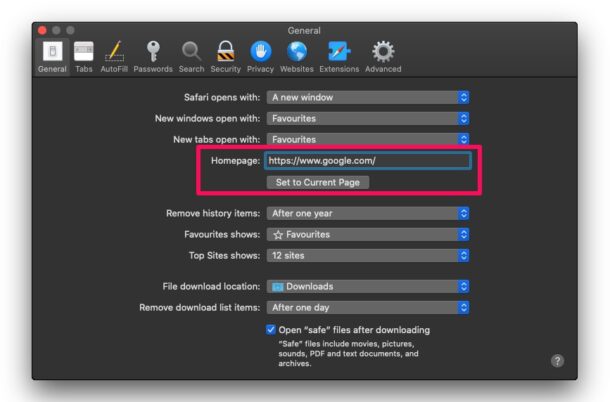610x402 pixels.
Task: Expand the 'Favourites shows' dropdown
Action: [x=368, y=234]
